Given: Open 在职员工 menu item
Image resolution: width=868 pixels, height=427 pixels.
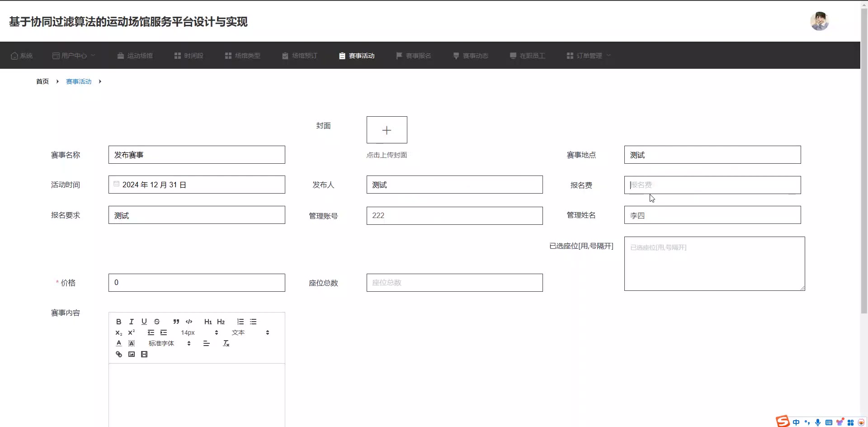Looking at the screenshot, I should (x=527, y=56).
